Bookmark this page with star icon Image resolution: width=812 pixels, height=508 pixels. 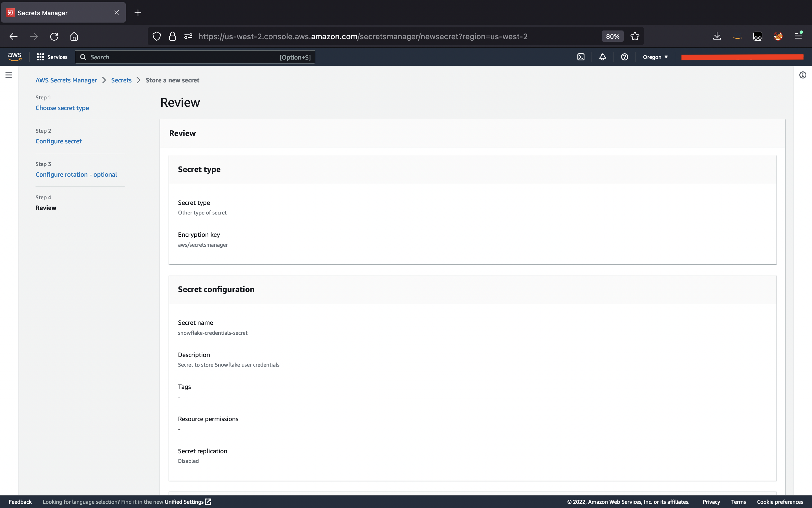pos(634,36)
